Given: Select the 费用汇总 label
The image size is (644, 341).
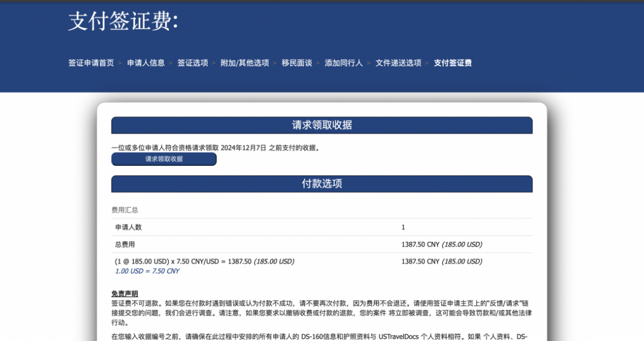Looking at the screenshot, I should tap(125, 210).
